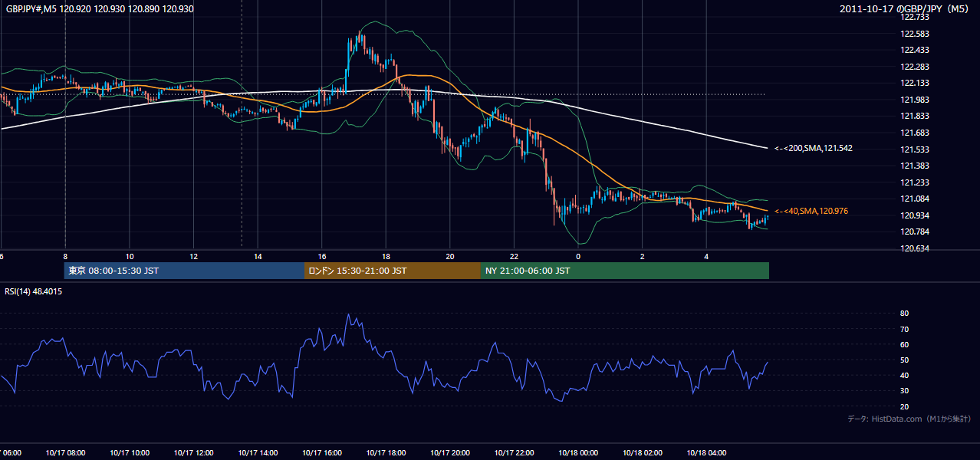Click RSI level 20 on the scale
Viewport: 980px width, 460px height.
point(905,406)
